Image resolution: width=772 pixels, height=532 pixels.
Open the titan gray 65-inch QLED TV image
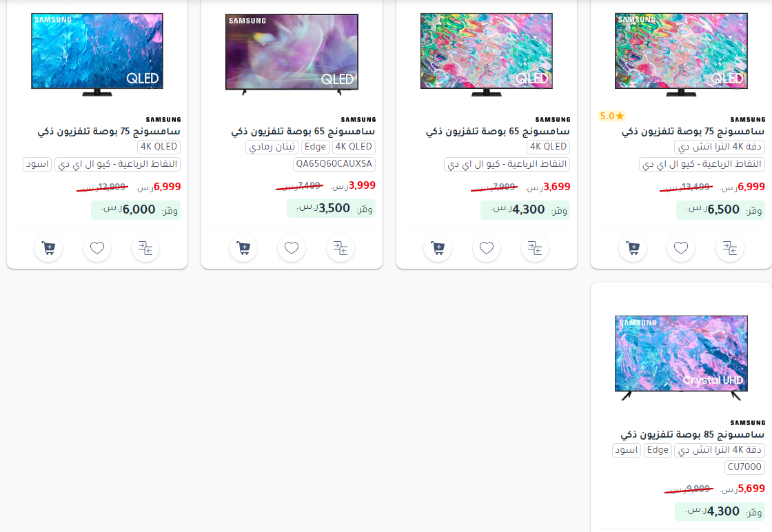tap(292, 54)
